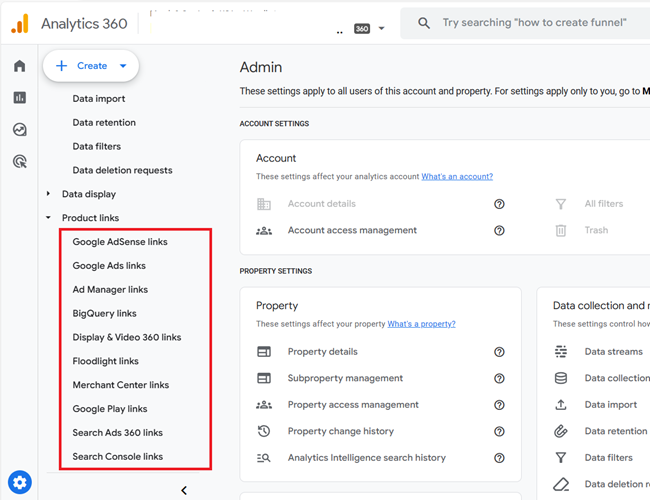This screenshot has height=500, width=650.
Task: Open help for Account access management
Action: tap(499, 231)
